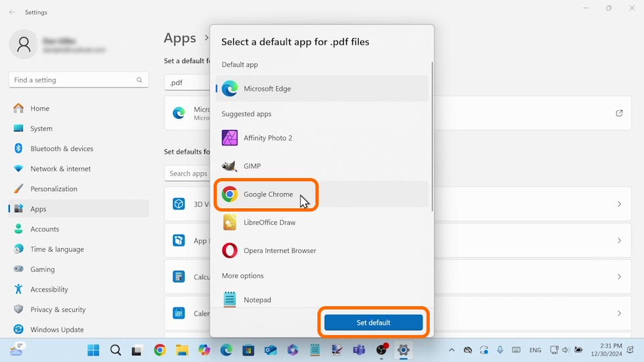The height and width of the screenshot is (362, 644).
Task: Grab the dialog's vertical scrollbar
Action: [x=432, y=137]
